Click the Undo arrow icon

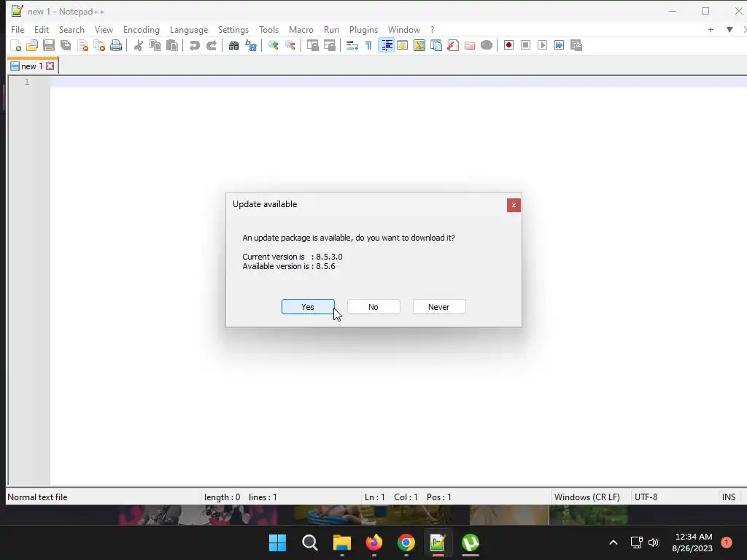pos(194,45)
